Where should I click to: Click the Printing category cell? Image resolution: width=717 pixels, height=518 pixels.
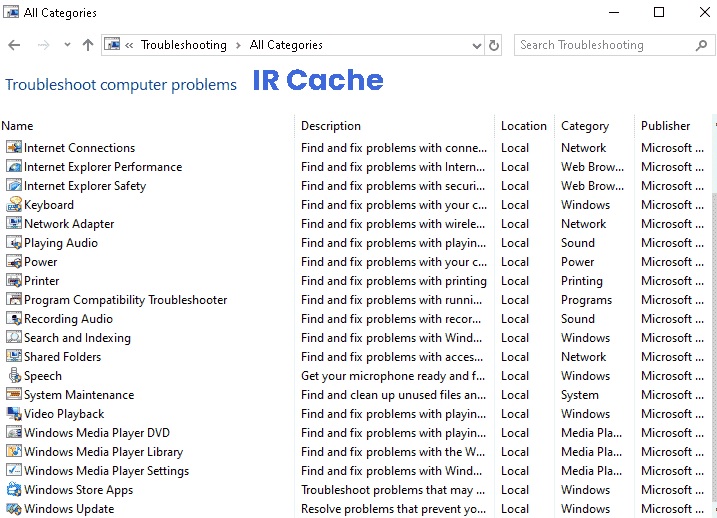point(582,281)
